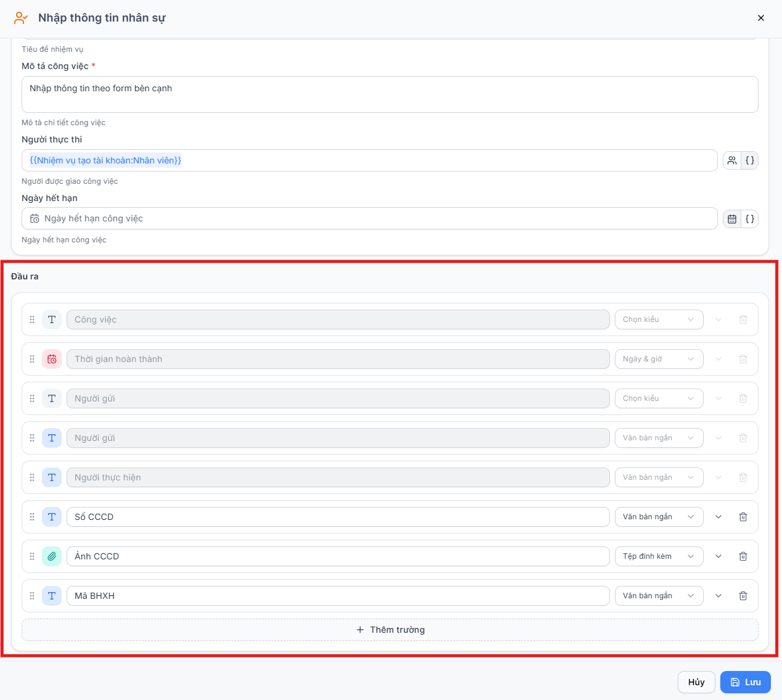Delete the Mã BHXH field
Image resolution: width=782 pixels, height=700 pixels.
pyautogui.click(x=743, y=596)
